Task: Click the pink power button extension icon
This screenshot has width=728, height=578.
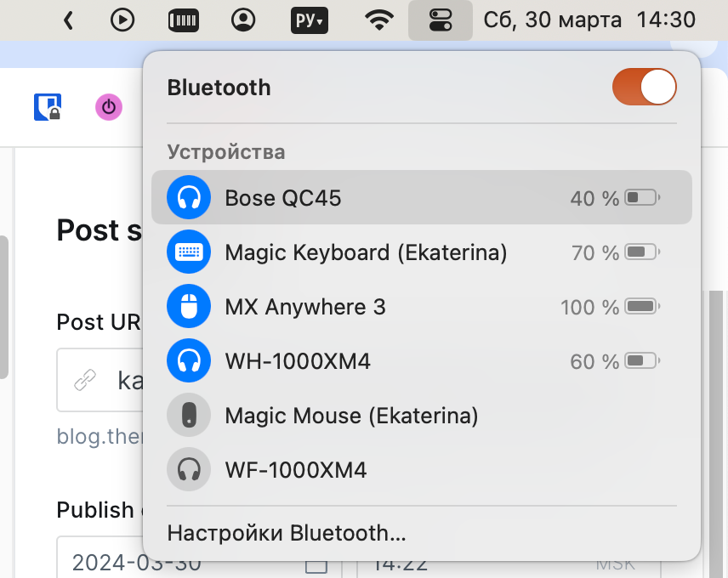Action: pyautogui.click(x=109, y=107)
